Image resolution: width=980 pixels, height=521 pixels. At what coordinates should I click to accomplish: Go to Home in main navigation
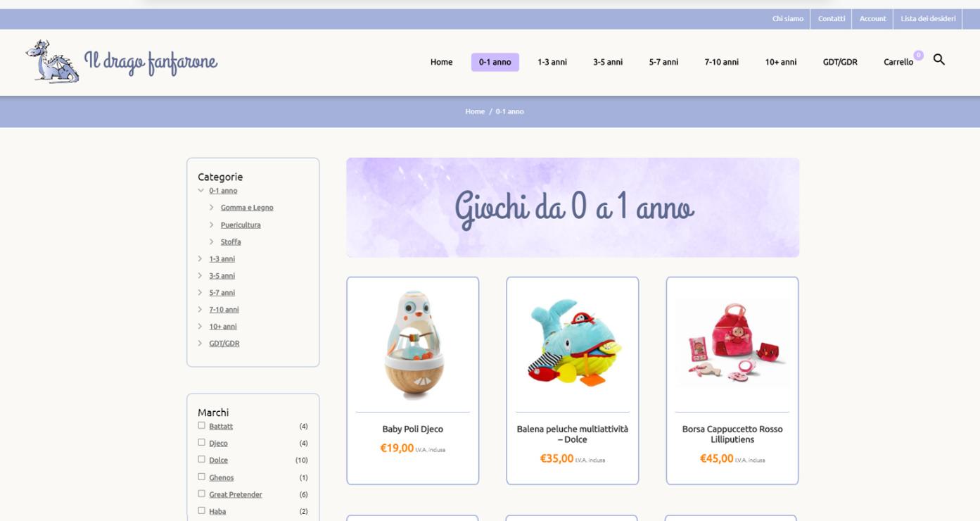coord(441,62)
